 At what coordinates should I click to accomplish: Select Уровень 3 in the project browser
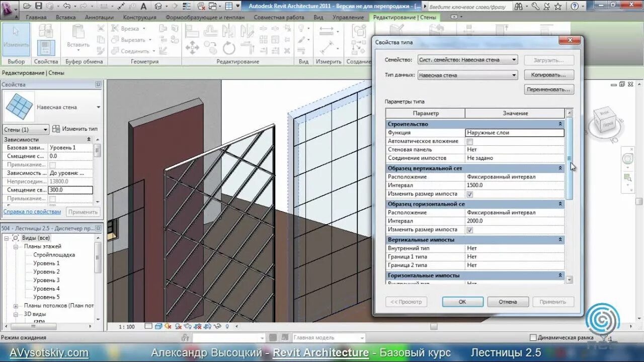(46, 280)
